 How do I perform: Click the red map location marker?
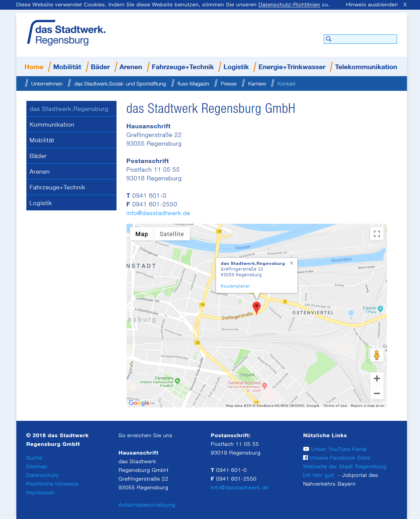pos(256,308)
